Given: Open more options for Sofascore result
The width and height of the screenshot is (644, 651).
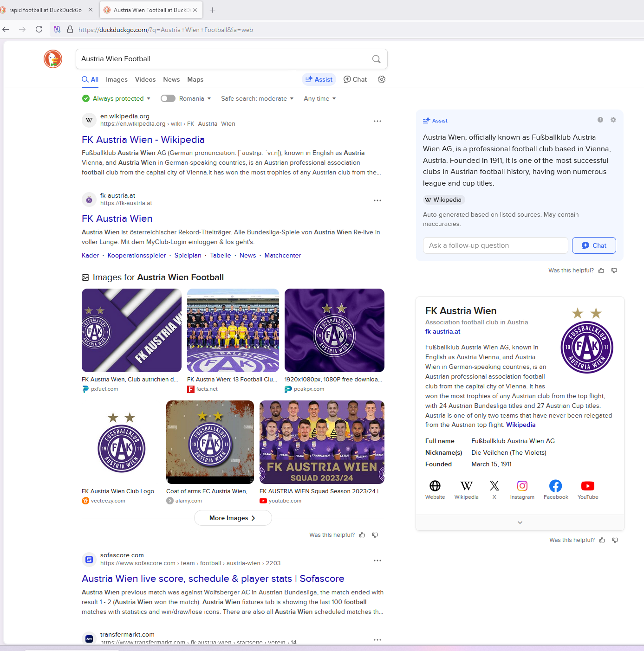Looking at the screenshot, I should [377, 561].
